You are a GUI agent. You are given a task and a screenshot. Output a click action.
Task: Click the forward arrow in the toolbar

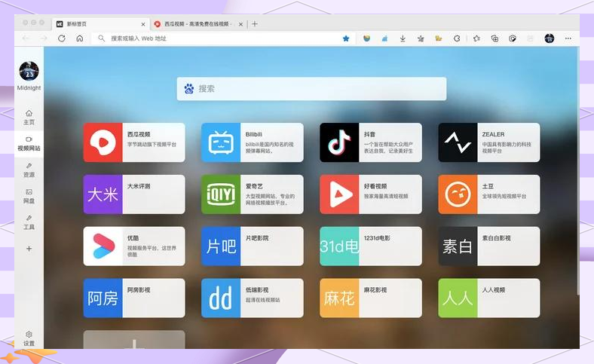(44, 38)
